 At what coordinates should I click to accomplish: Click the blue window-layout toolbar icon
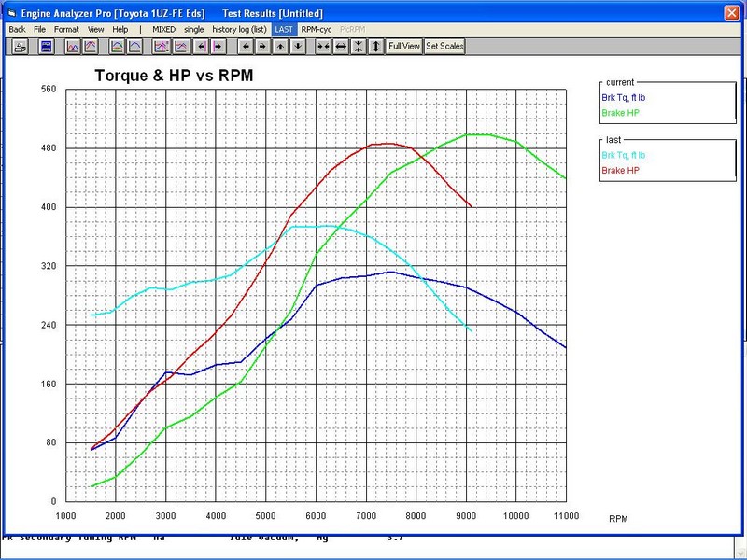46,46
